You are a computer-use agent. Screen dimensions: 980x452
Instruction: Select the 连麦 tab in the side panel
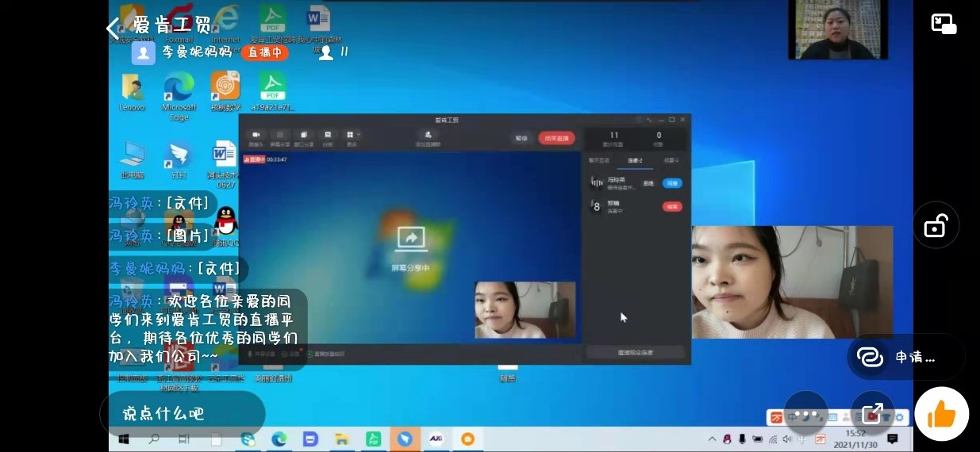pyautogui.click(x=635, y=160)
